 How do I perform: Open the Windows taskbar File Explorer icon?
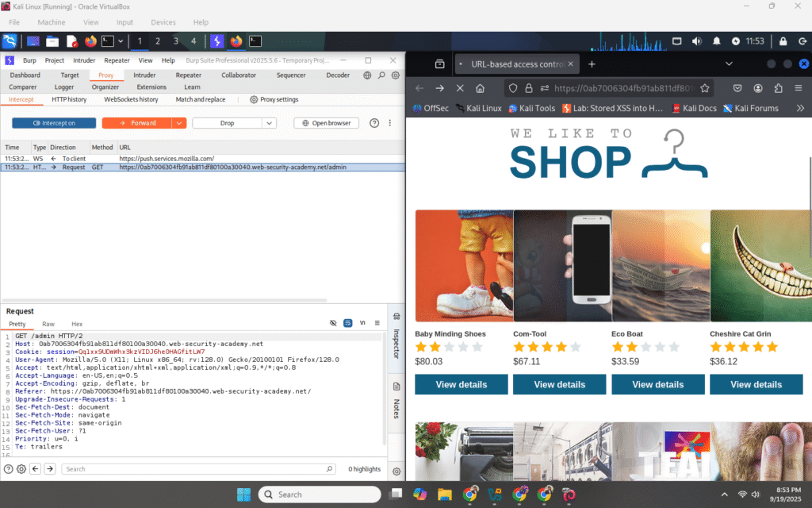444,495
